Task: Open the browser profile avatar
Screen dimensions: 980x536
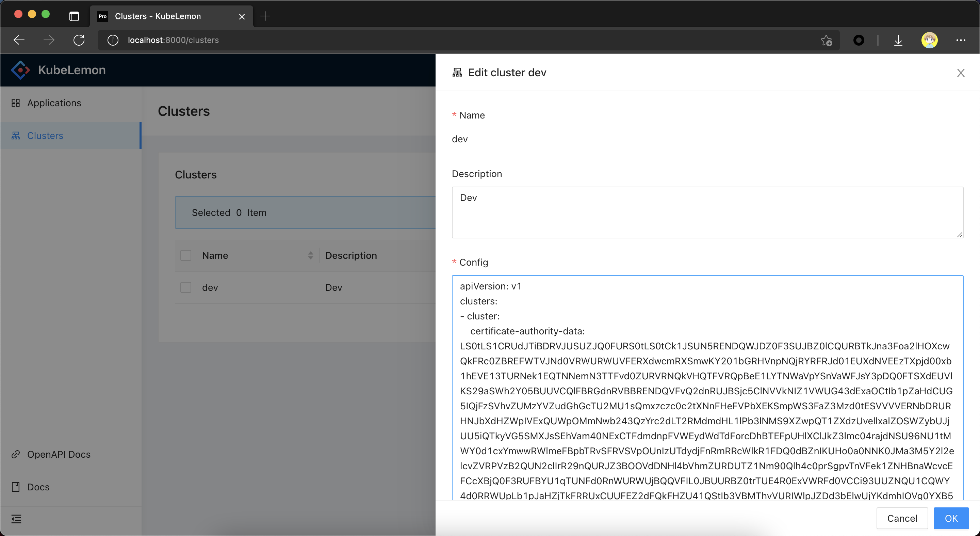Action: [x=929, y=40]
